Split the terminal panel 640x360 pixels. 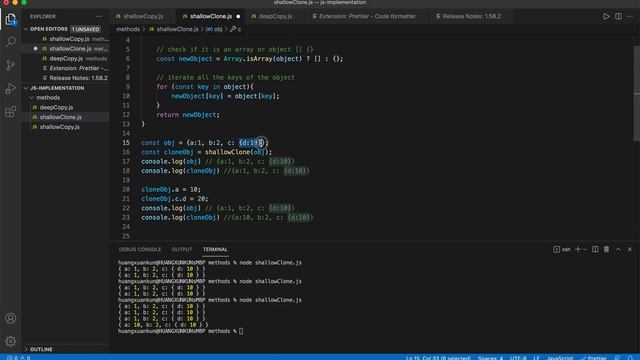pos(595,249)
